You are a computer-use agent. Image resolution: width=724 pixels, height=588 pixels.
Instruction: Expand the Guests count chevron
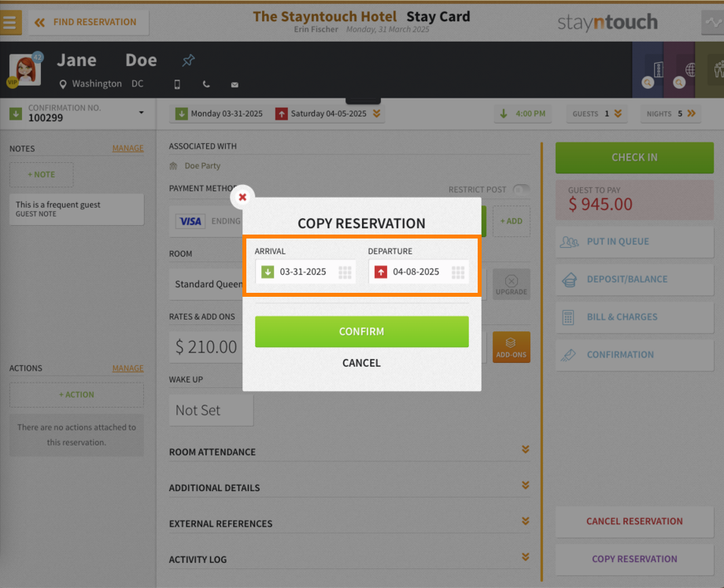tap(618, 113)
